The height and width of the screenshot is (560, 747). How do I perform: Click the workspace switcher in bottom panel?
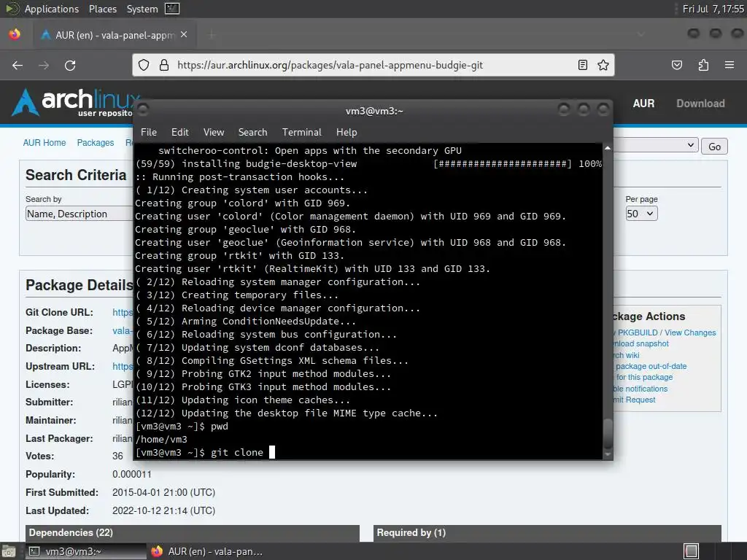691,551
